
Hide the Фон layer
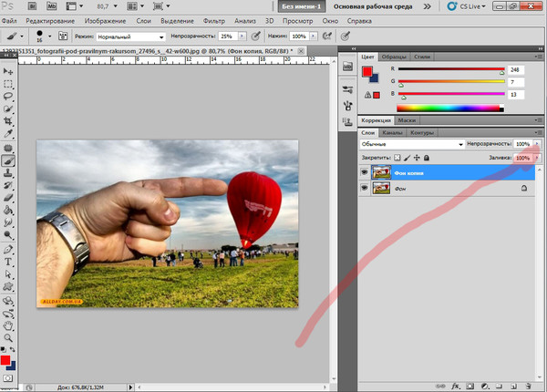[x=365, y=188]
